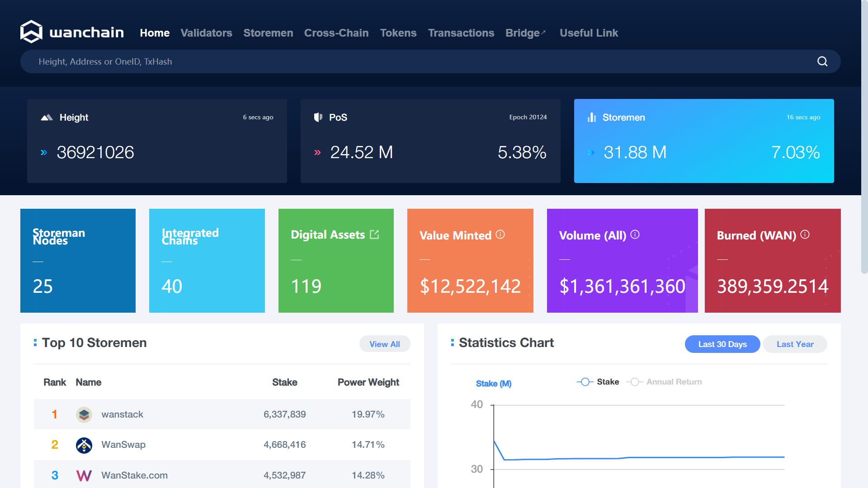This screenshot has height=488, width=868.
Task: Select the Last 30 Days range
Action: [x=722, y=344]
